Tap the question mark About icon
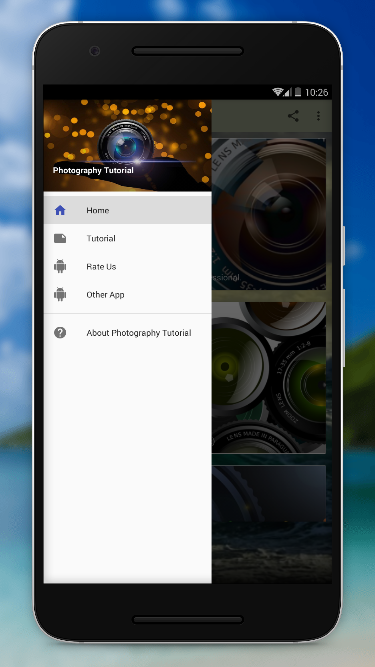This screenshot has height=667, width=375. point(60,333)
